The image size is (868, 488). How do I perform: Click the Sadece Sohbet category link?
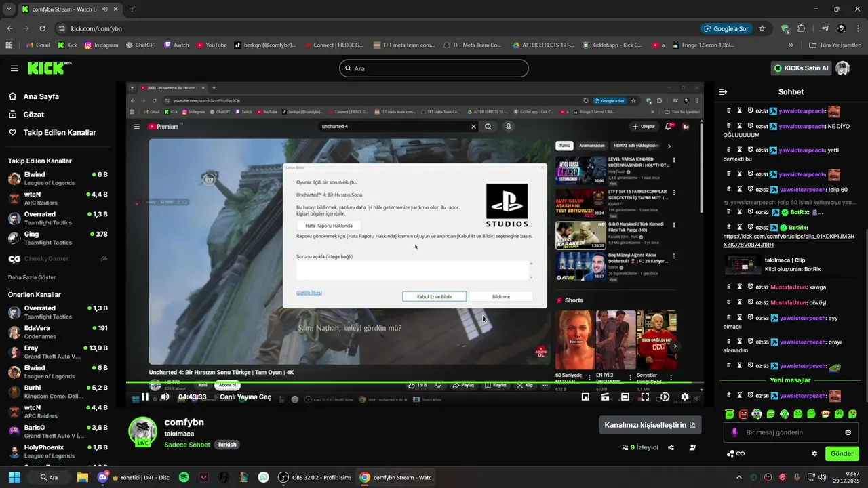(187, 445)
